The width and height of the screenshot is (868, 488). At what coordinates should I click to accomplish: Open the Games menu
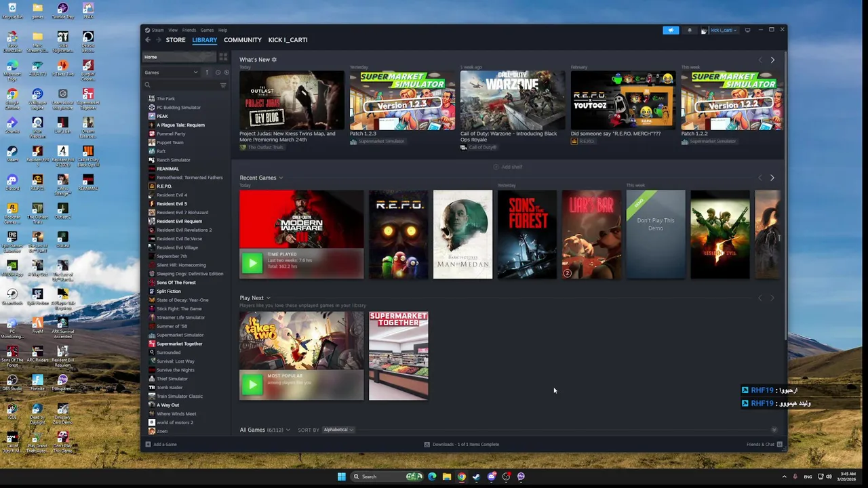(207, 30)
